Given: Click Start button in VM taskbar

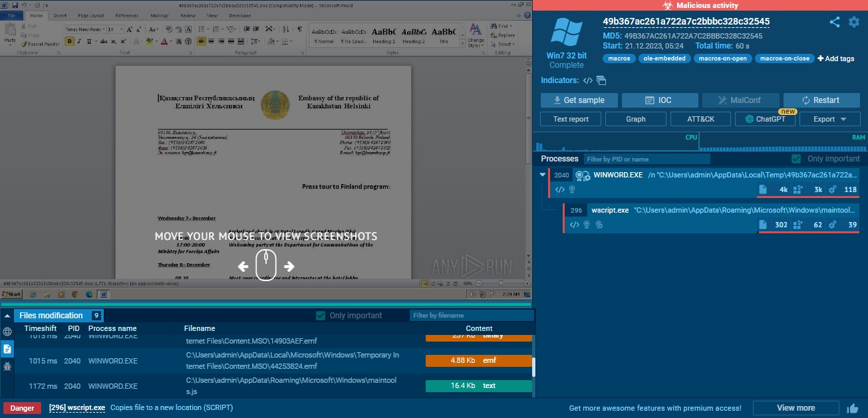Looking at the screenshot, I should click(x=12, y=294).
